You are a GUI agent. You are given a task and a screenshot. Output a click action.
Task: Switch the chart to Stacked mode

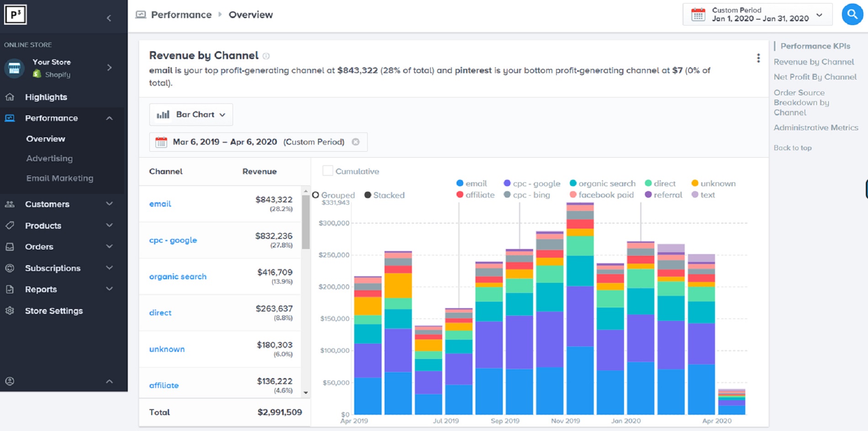[367, 195]
